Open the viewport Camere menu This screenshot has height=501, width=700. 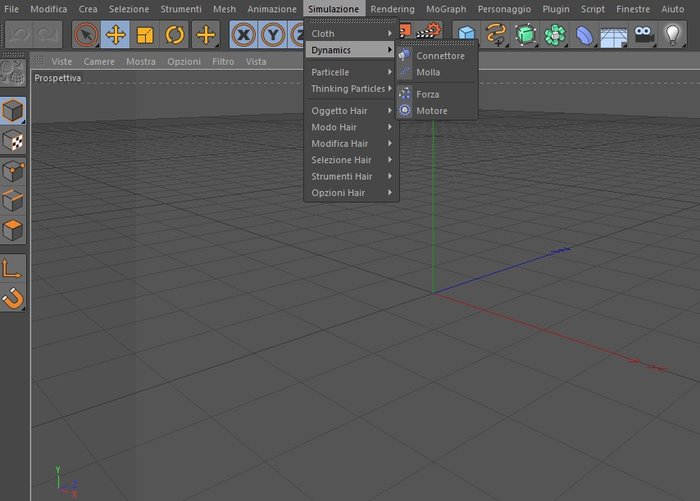tap(99, 62)
